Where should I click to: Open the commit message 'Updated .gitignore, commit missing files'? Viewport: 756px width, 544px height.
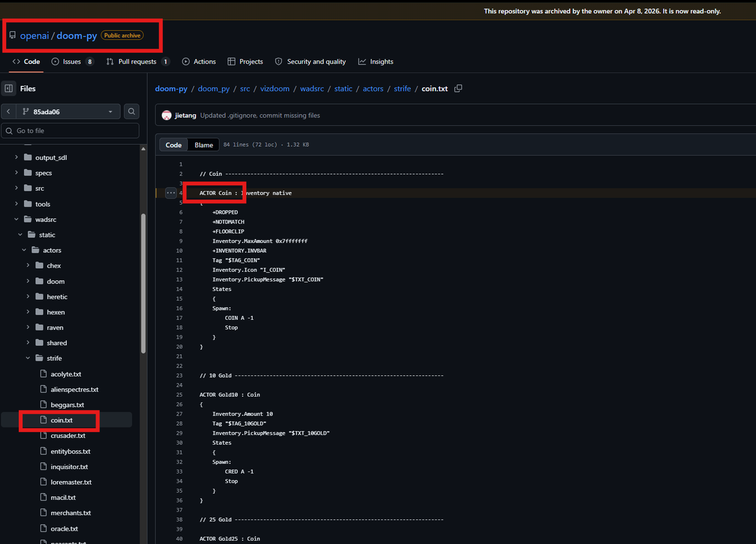pos(260,116)
